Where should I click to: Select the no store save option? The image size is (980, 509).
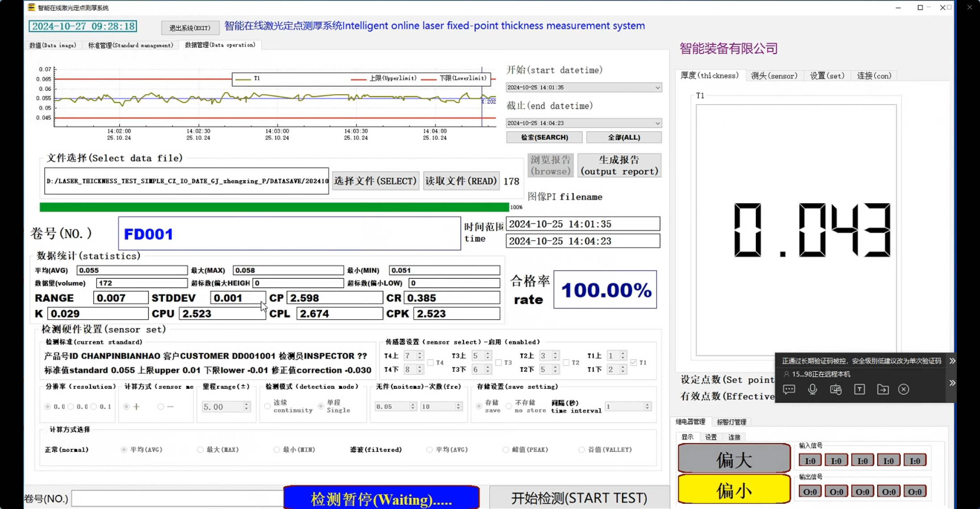click(x=509, y=406)
